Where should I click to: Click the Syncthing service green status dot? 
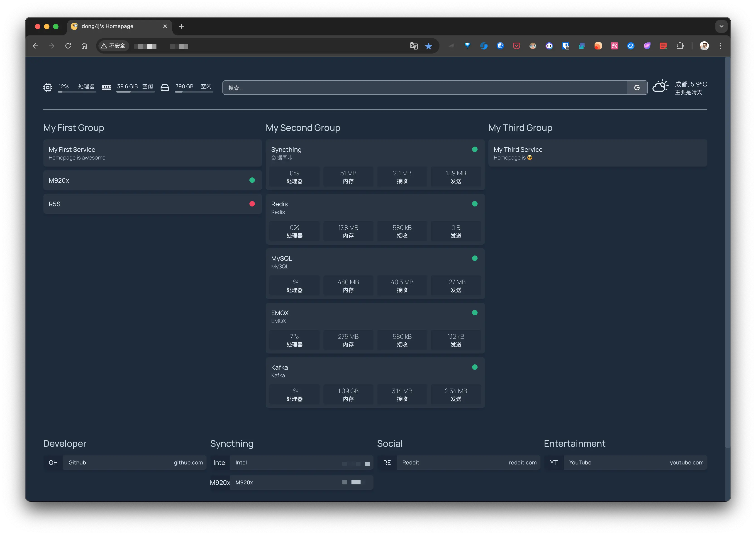pyautogui.click(x=474, y=150)
